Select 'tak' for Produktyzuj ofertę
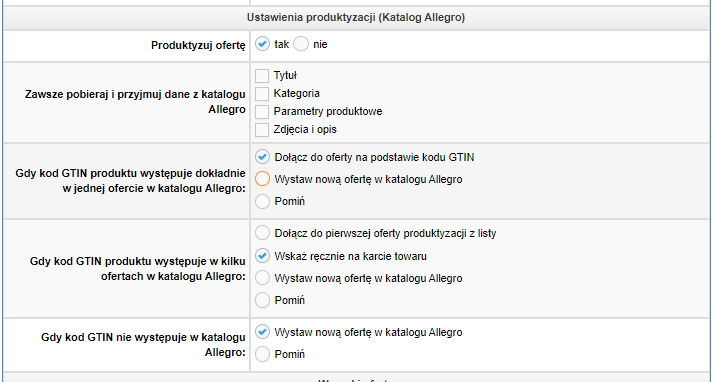 pyautogui.click(x=262, y=44)
